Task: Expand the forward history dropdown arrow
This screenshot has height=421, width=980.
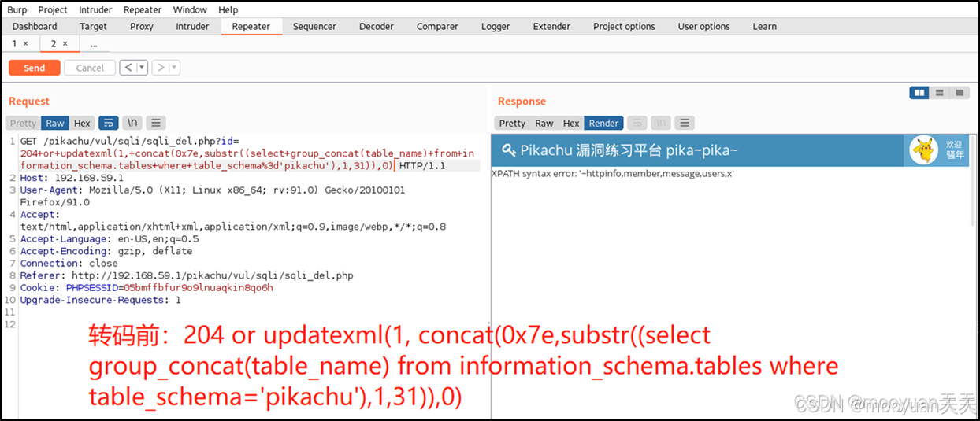Action: 175,68
